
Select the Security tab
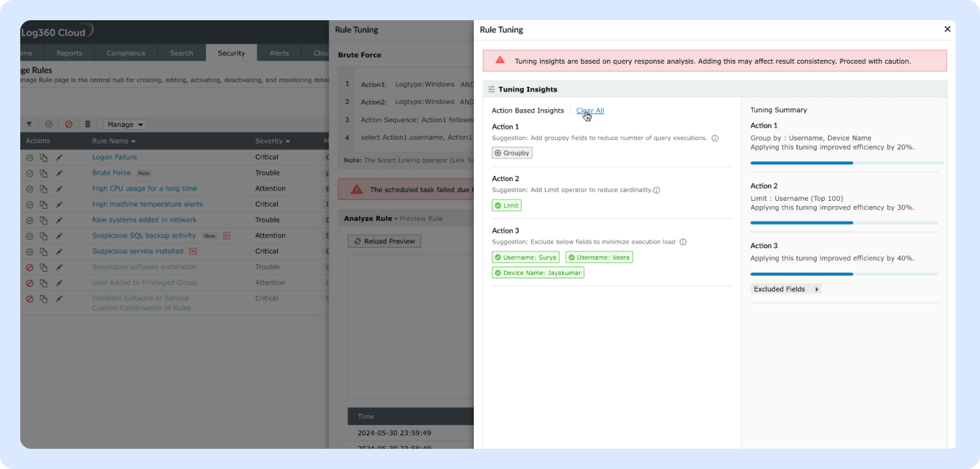pos(231,53)
